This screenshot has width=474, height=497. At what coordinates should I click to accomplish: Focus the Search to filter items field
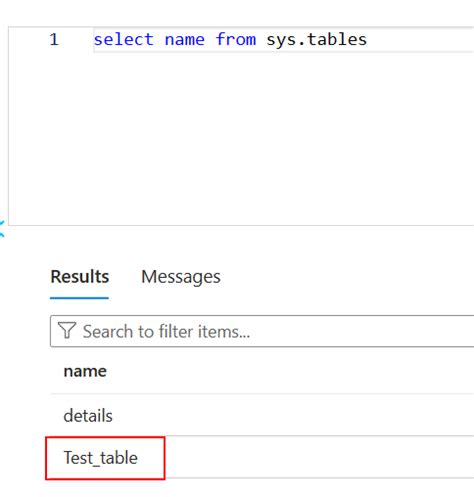262,331
